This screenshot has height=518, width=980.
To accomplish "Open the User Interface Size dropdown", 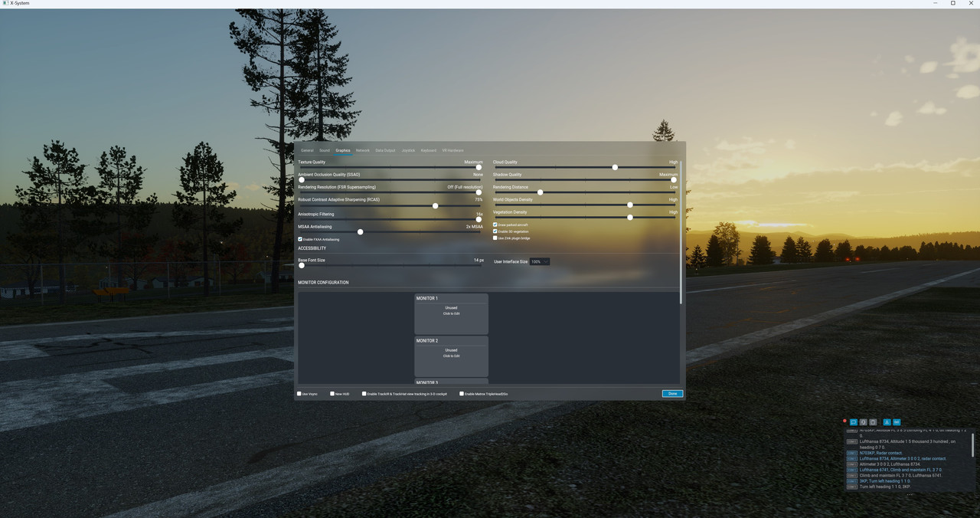I will (540, 261).
